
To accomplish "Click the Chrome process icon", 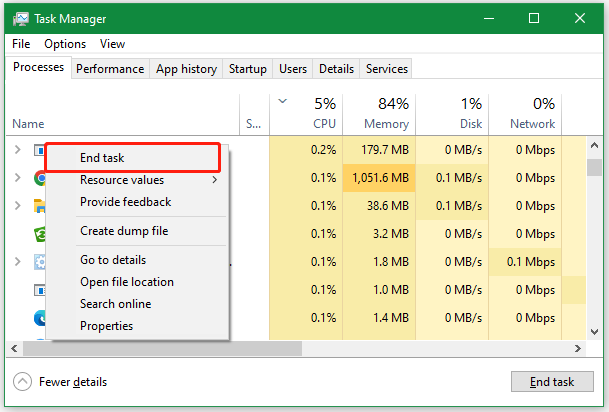I will click(40, 178).
